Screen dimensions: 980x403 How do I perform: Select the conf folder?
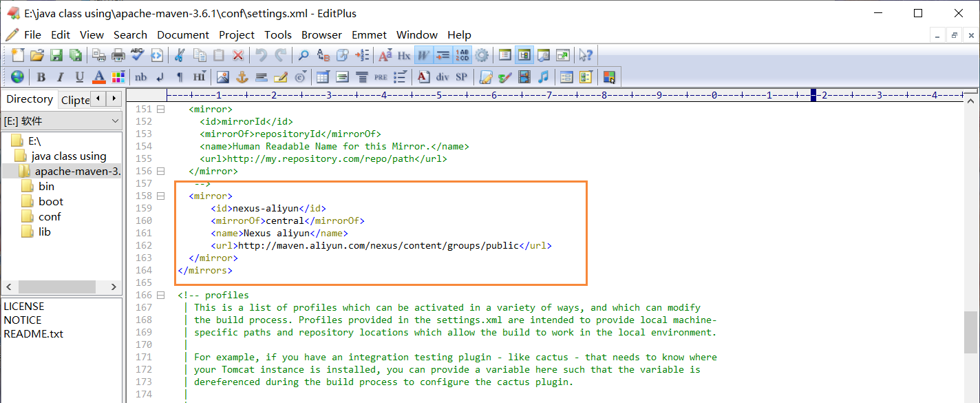pos(50,216)
